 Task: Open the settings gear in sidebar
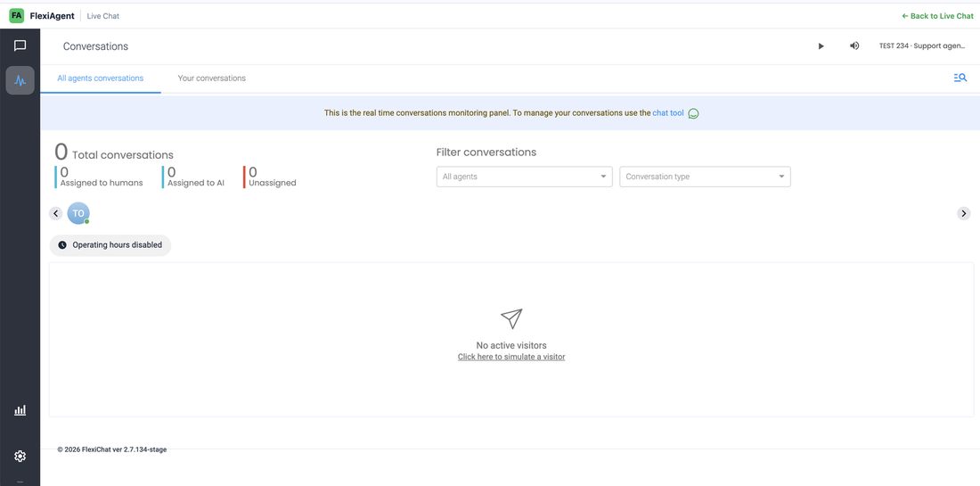click(20, 457)
